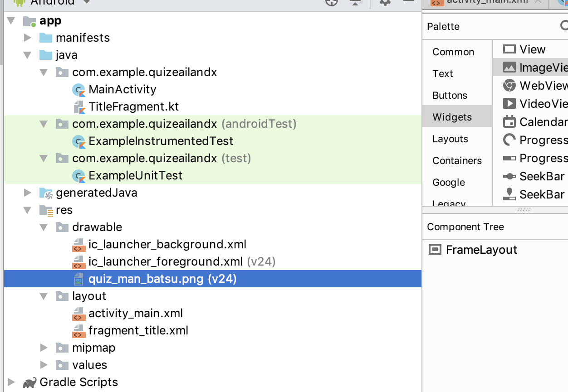Select ExampleInstrumentedTest file
Screen dimensions: 568x392
pyautogui.click(x=161, y=141)
